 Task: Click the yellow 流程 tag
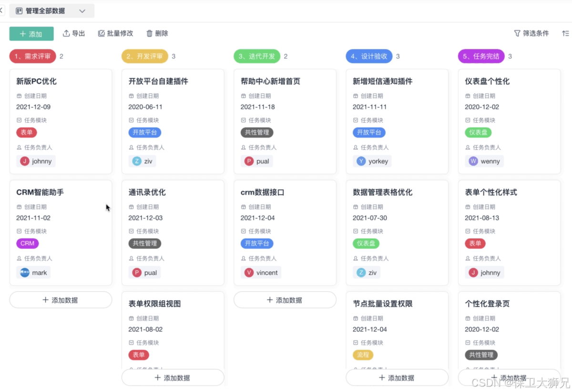363,355
